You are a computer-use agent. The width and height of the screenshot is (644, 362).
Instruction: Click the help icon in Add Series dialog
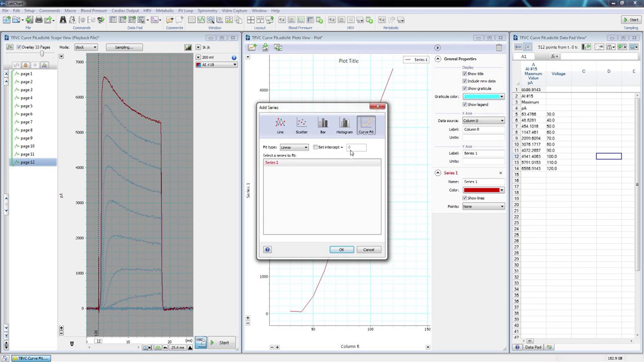(x=267, y=250)
